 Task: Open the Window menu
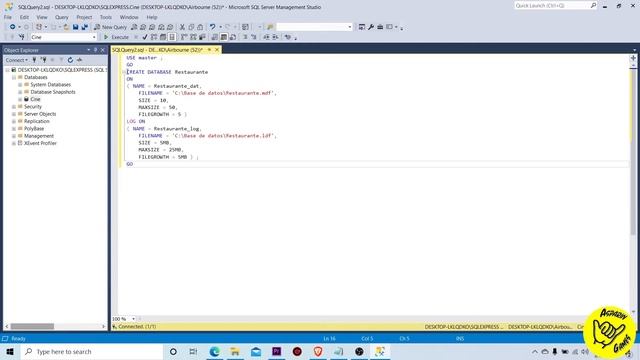[129, 17]
